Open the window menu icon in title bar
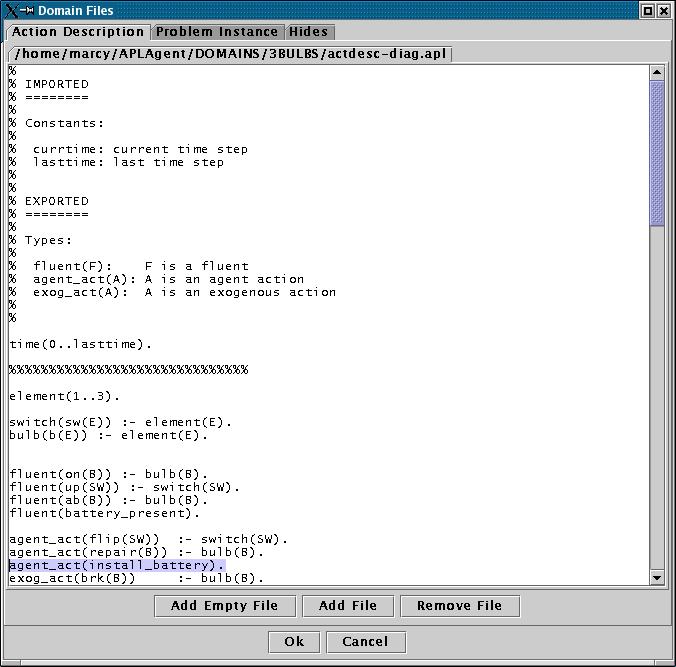The image size is (676, 667). 12,10
